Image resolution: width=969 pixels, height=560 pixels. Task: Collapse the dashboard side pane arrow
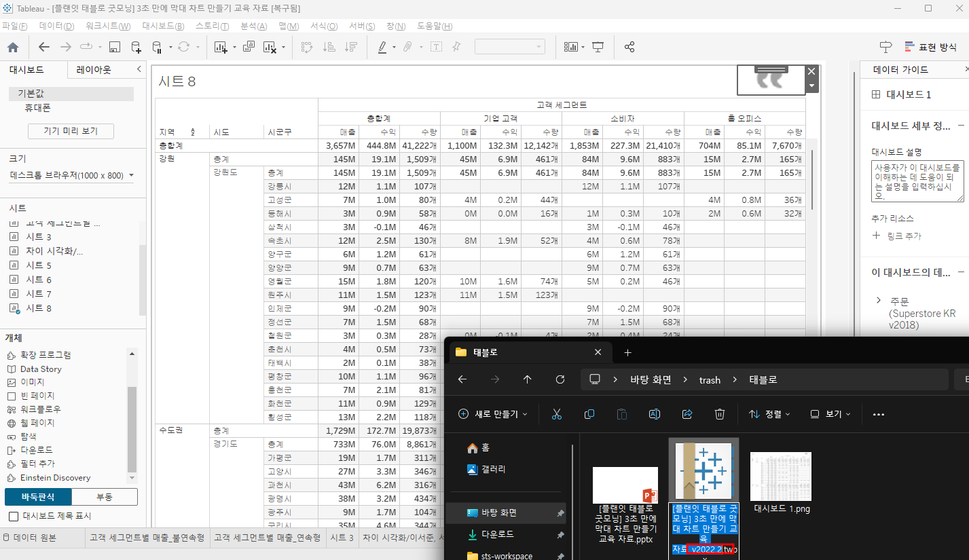click(x=139, y=69)
